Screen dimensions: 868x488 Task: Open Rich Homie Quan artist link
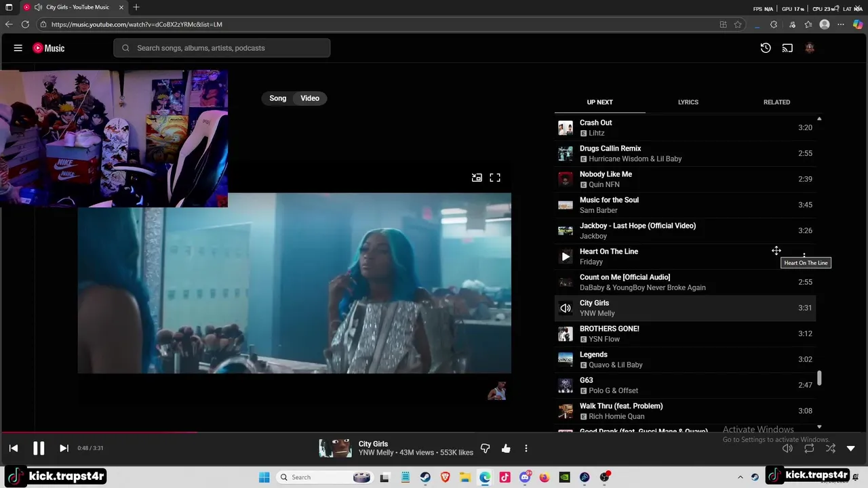(616, 416)
